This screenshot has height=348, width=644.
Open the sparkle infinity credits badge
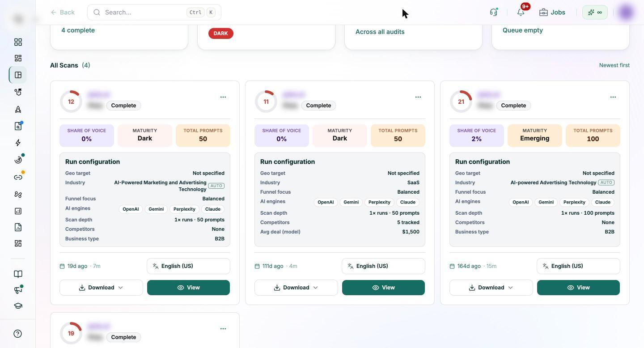(595, 12)
